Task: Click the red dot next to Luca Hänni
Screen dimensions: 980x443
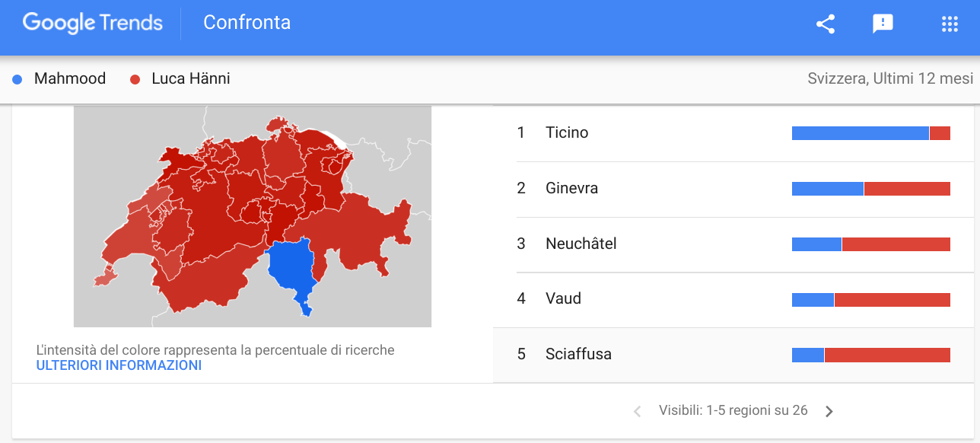Action: [x=135, y=79]
